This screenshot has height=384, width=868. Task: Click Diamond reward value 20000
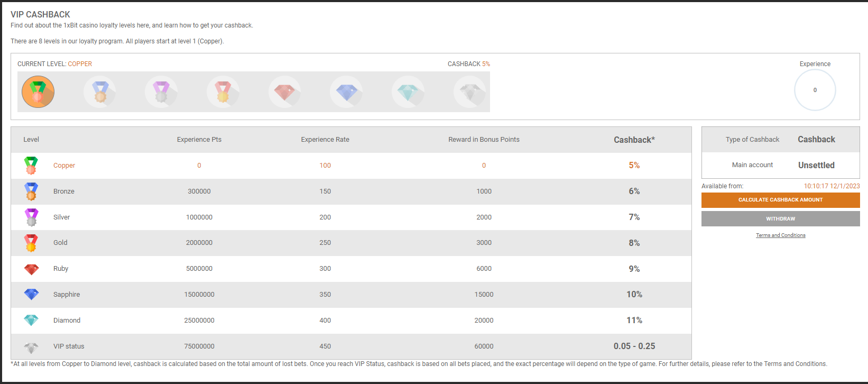[484, 321]
